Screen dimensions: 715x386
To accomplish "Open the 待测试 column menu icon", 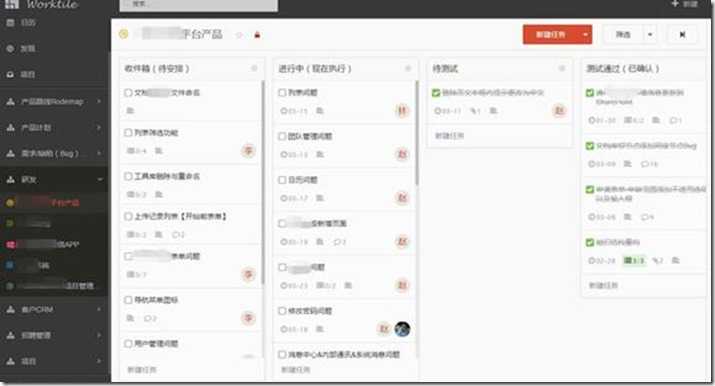I will tap(562, 68).
